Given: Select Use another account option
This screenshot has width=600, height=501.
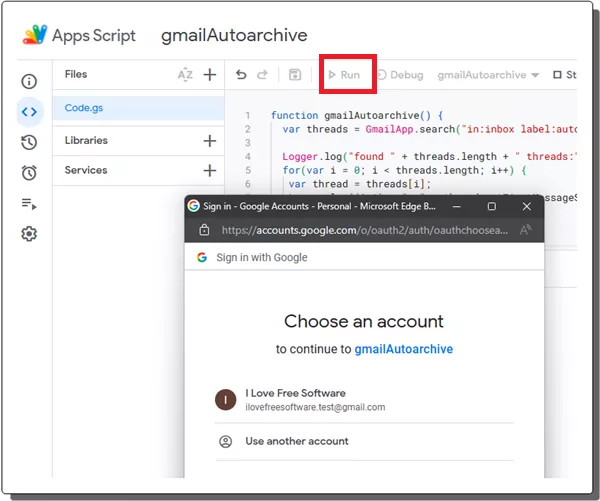Looking at the screenshot, I should 297,441.
